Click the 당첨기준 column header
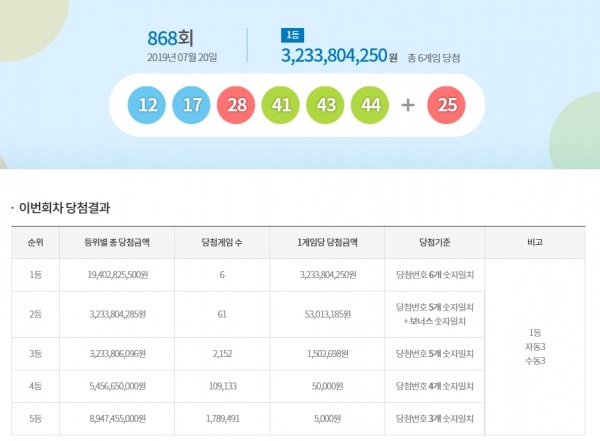This screenshot has width=600, height=441. [x=435, y=242]
